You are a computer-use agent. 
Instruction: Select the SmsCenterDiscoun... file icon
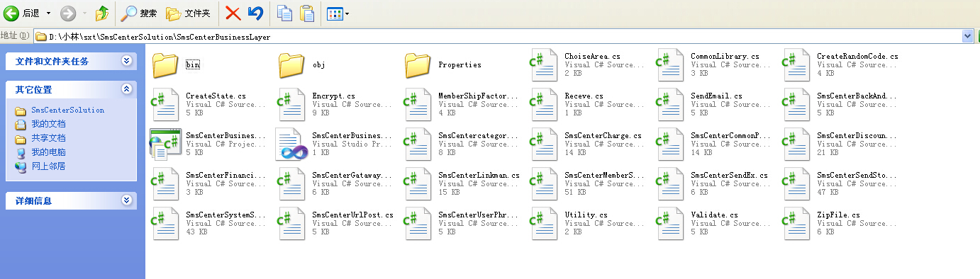click(796, 144)
